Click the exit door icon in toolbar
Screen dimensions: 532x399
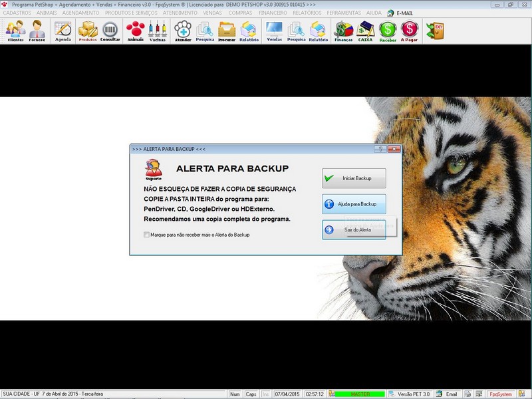point(435,31)
